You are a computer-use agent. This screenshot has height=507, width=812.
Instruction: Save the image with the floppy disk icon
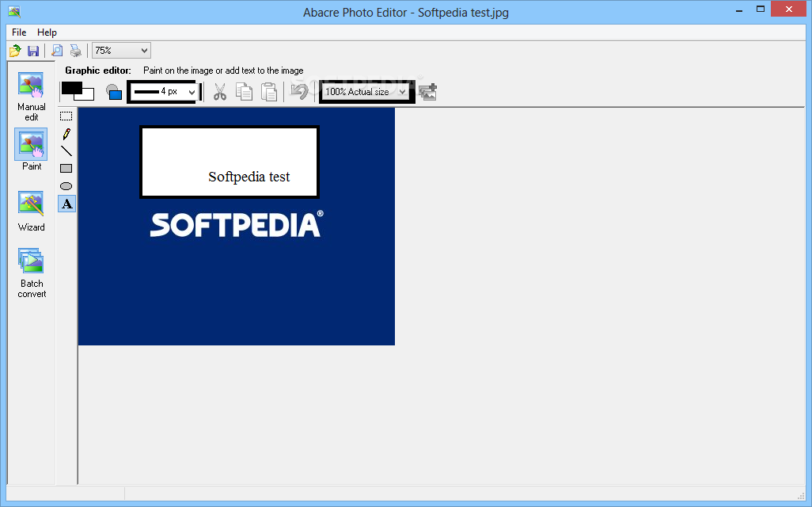[x=33, y=51]
